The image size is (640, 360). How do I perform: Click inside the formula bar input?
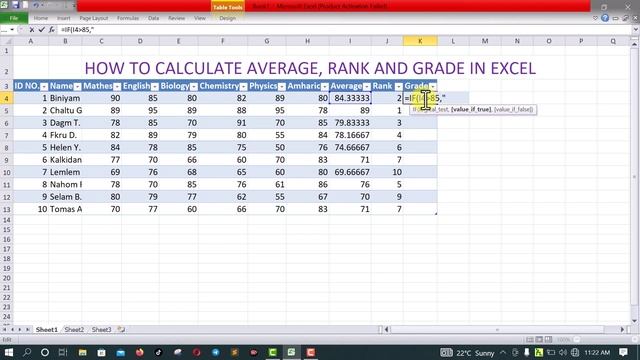[343, 29]
